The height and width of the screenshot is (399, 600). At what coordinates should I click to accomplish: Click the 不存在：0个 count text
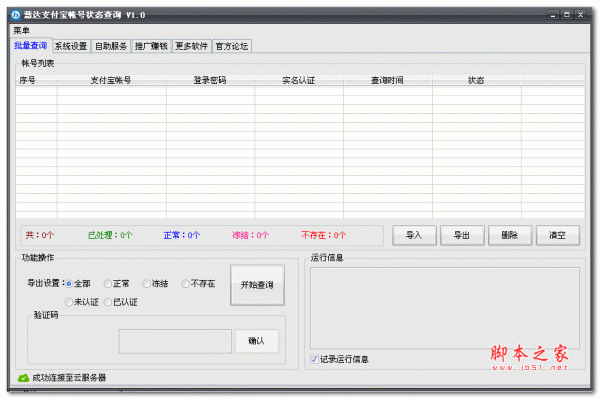click(324, 235)
